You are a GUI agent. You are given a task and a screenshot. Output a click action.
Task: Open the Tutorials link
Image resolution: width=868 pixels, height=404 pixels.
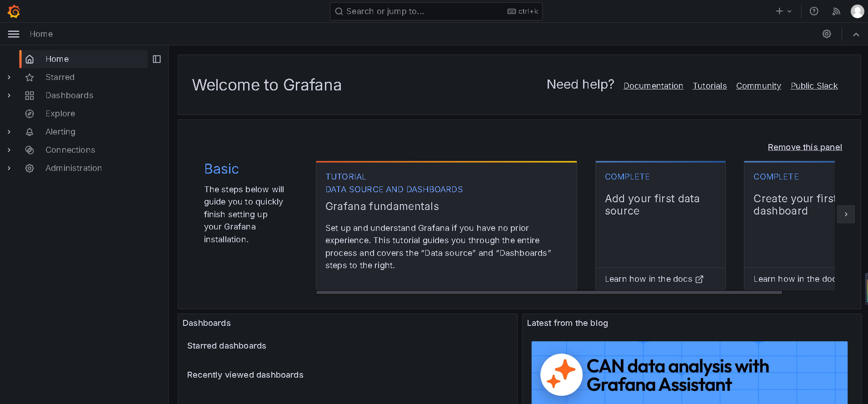click(709, 86)
